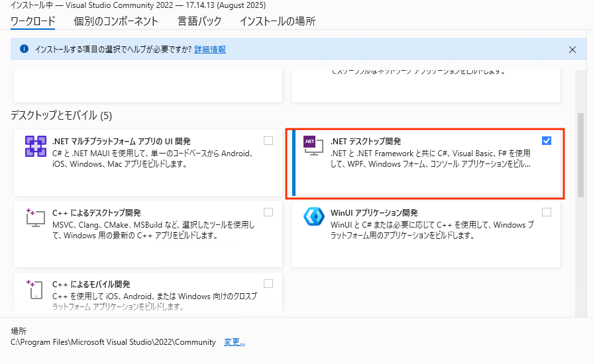The image size is (593, 364).
Task: Click the 変更... link next to install path
Action: 235,342
